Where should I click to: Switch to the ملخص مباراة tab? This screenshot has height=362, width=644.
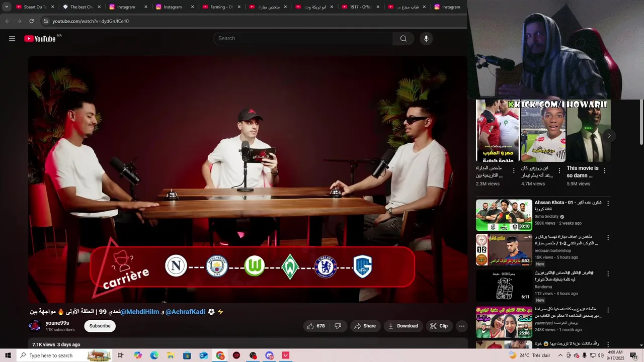point(268,7)
